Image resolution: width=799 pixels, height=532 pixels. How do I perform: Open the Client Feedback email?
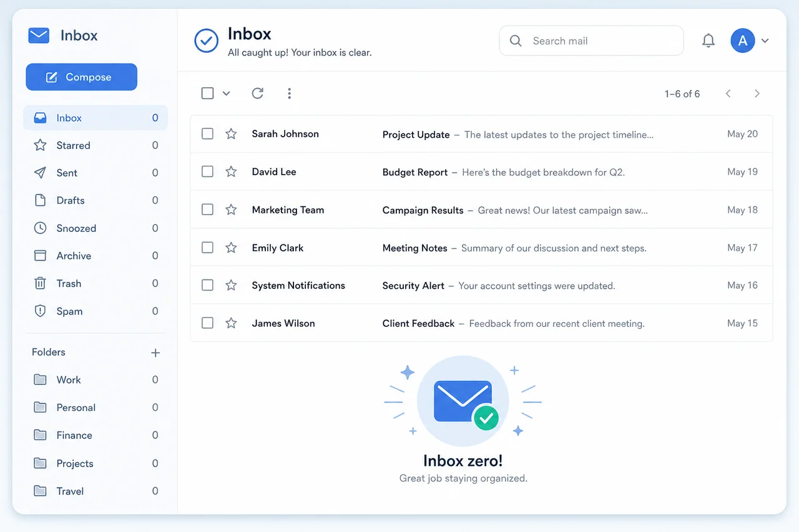click(x=481, y=323)
